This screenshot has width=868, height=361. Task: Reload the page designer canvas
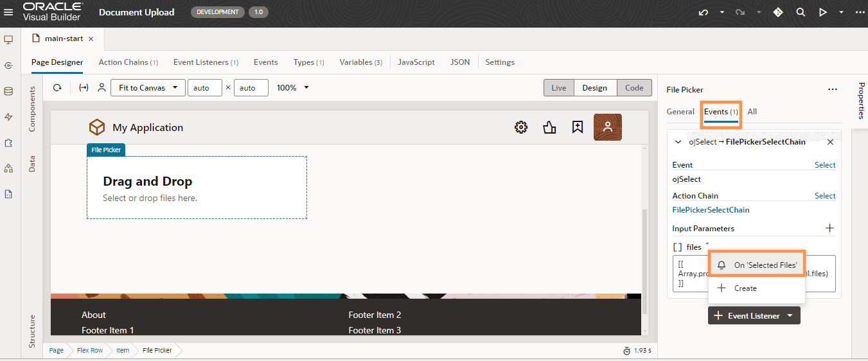click(x=57, y=88)
